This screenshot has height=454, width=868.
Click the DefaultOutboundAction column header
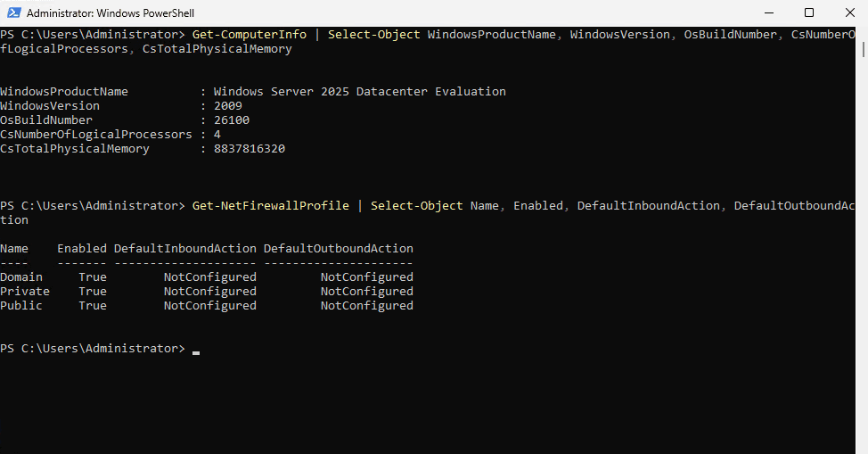[x=339, y=248]
